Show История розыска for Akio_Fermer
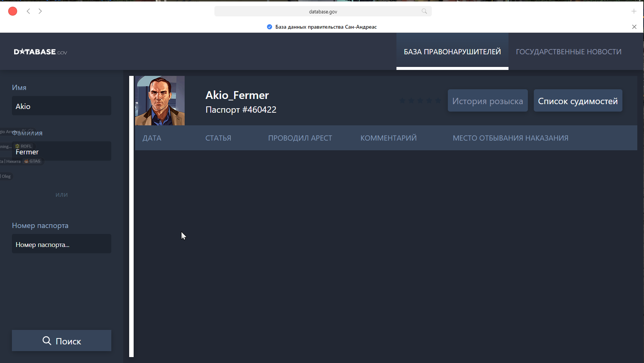Screen dimensions: 644x363 pyautogui.click(x=487, y=101)
